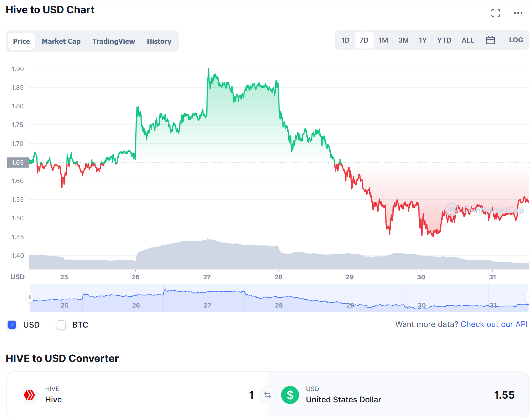Screen dimensions: 532x417
Task: Click the red Hive logo icon
Action: (29, 395)
